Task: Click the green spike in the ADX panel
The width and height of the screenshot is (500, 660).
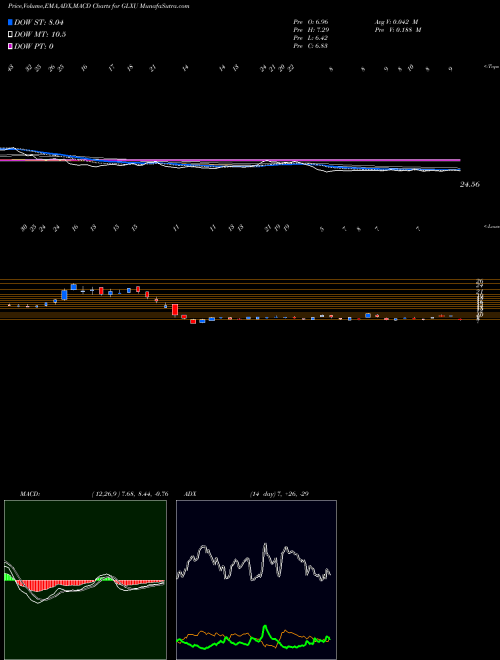Action: click(x=265, y=630)
